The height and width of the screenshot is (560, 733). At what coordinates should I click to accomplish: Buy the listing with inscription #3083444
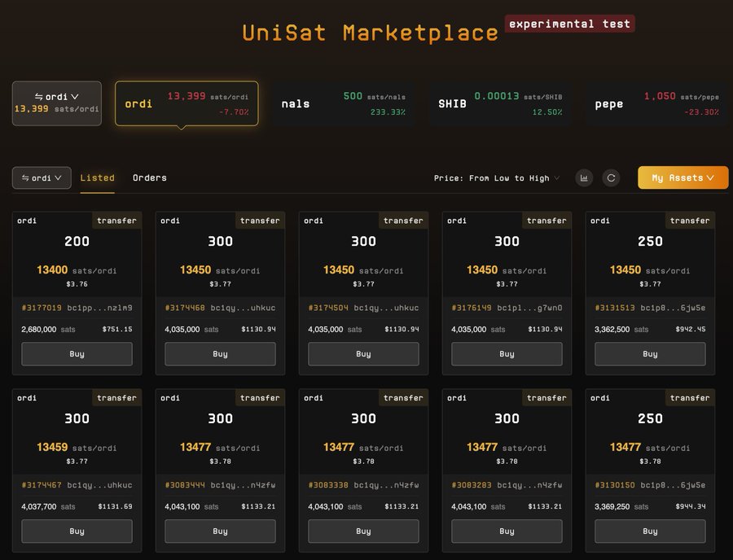tap(220, 531)
